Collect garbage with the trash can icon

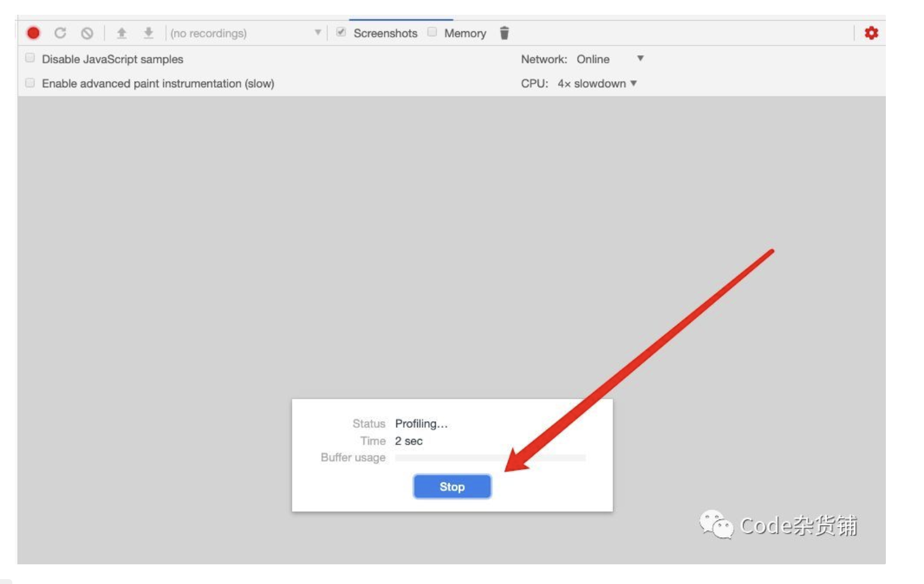click(x=504, y=34)
